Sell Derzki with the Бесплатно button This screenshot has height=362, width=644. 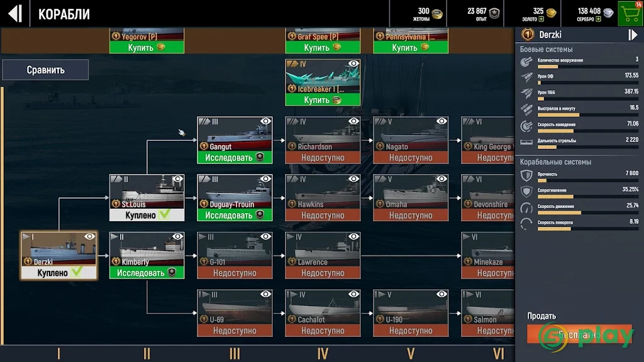(x=579, y=334)
